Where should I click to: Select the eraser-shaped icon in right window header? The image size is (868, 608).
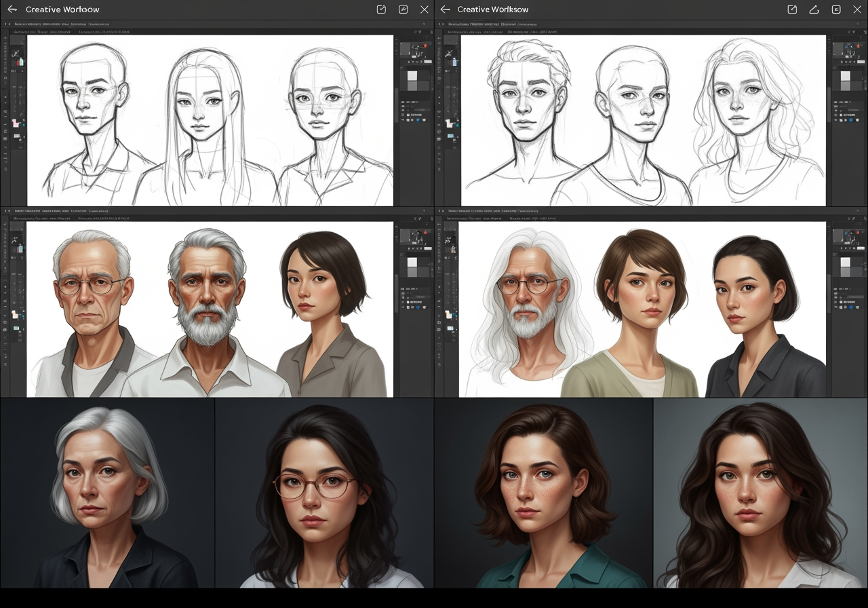(x=814, y=9)
